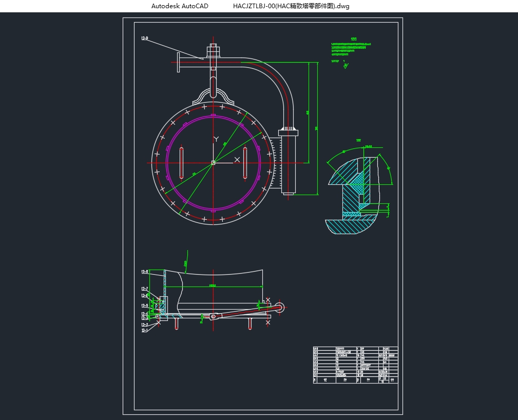Pick the bolt assembly atop the davit pipe

[214, 52]
